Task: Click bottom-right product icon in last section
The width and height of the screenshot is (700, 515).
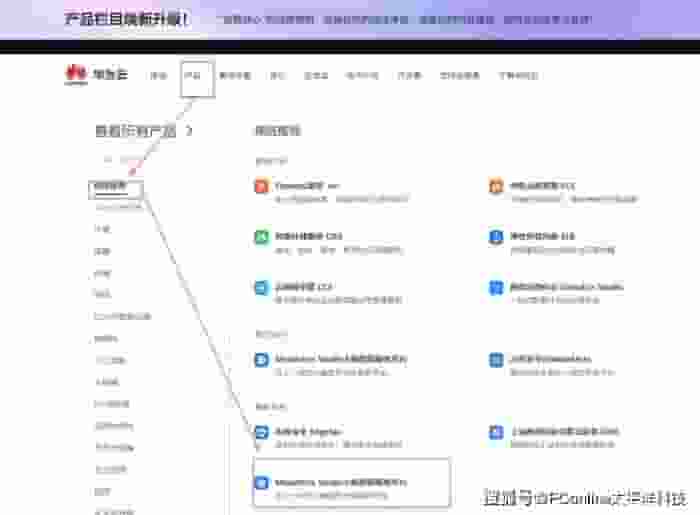Action: [x=496, y=432]
